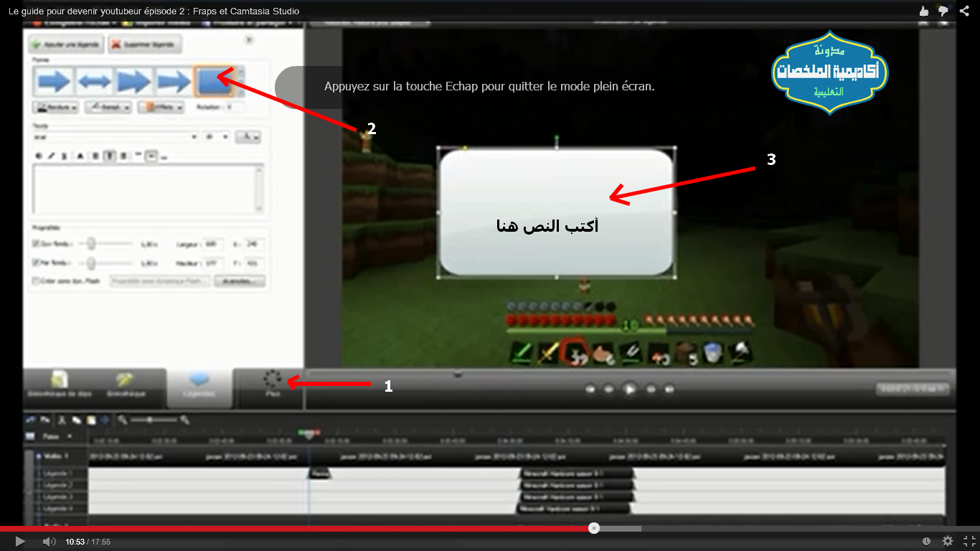Click the preview jump-to-end button
This screenshot has width=980, height=551.
[x=669, y=390]
